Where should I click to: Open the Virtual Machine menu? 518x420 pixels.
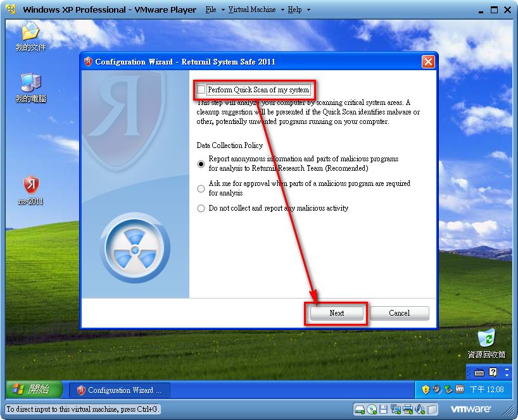coord(252,9)
